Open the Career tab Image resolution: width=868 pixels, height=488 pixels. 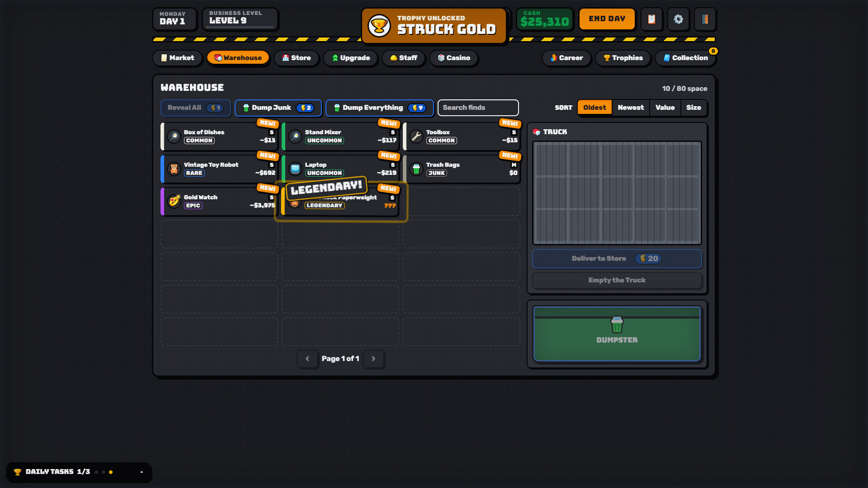pyautogui.click(x=566, y=58)
